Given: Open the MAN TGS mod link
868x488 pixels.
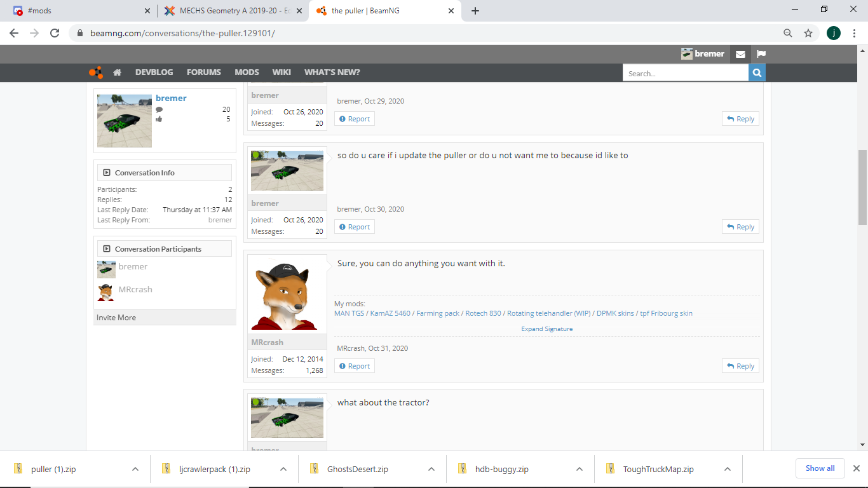Looking at the screenshot, I should click(x=349, y=313).
